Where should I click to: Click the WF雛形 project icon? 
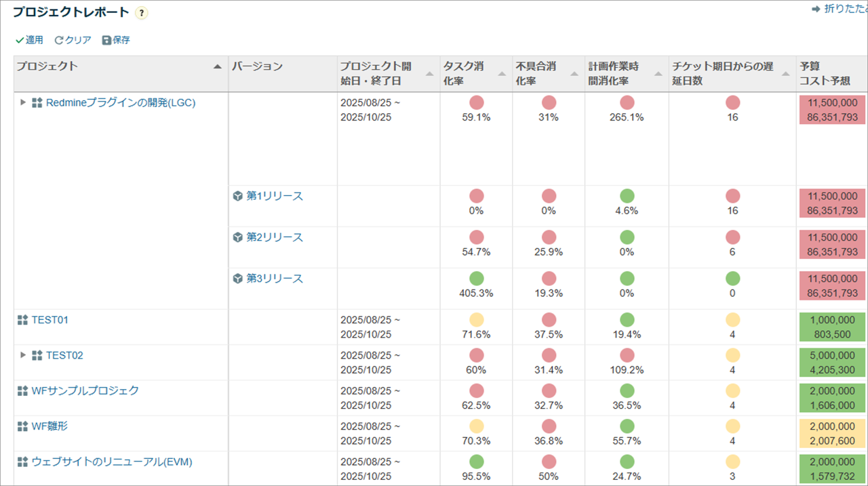[x=22, y=426]
